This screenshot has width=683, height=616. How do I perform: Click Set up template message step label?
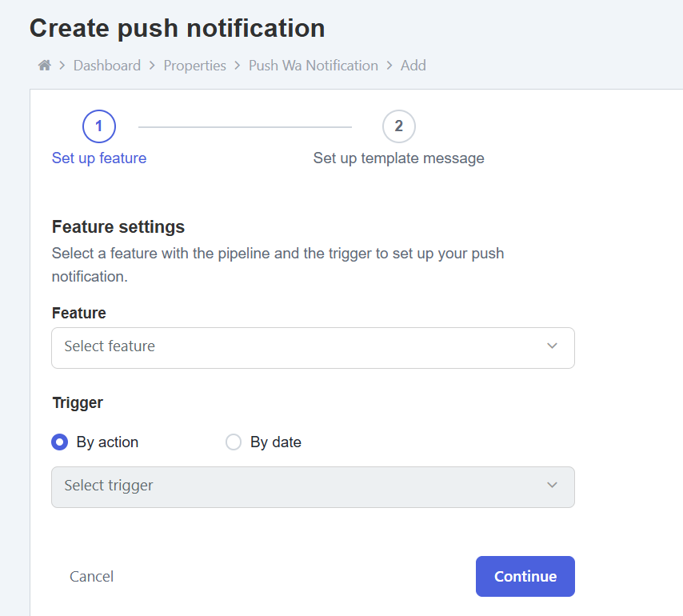coord(398,158)
